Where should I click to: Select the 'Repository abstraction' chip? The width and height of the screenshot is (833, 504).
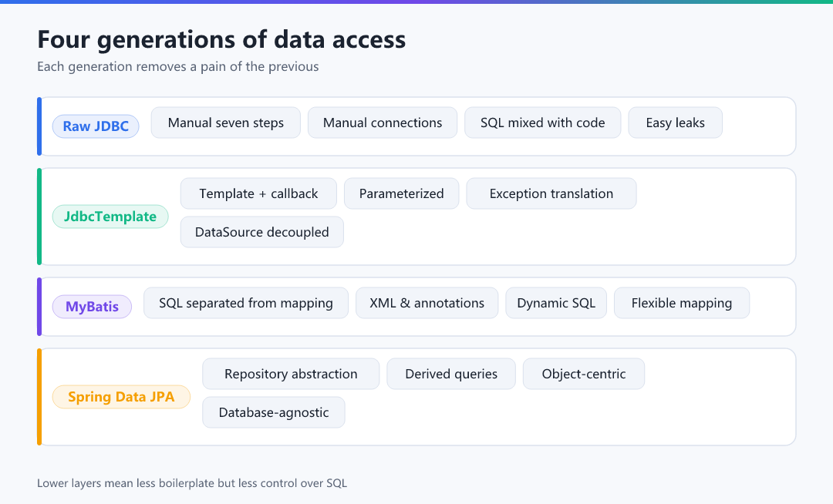(x=291, y=374)
